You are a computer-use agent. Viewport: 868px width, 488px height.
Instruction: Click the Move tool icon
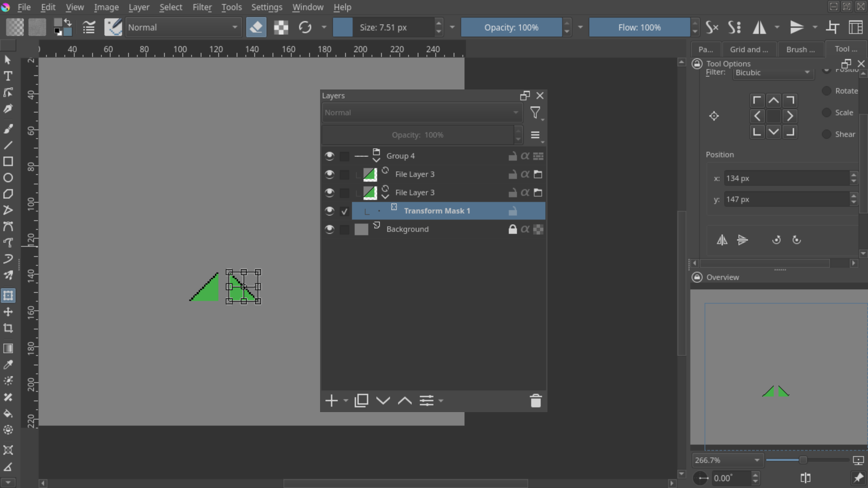coord(8,312)
